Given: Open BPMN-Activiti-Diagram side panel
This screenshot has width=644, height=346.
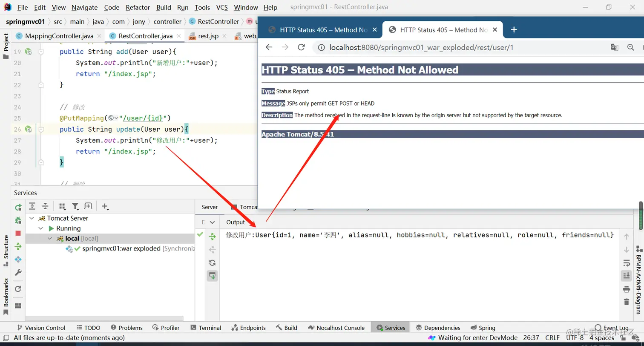Looking at the screenshot, I should click(x=639, y=280).
